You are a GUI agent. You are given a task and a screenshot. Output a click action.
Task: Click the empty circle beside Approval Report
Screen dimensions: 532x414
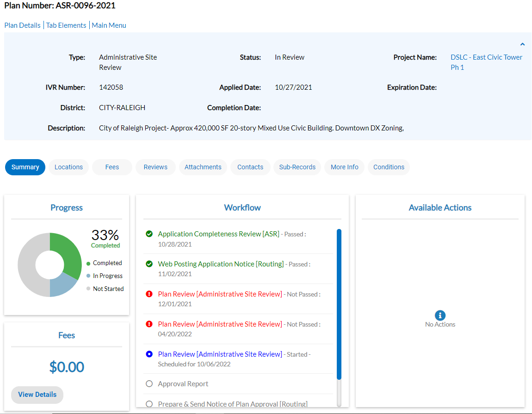pyautogui.click(x=149, y=384)
